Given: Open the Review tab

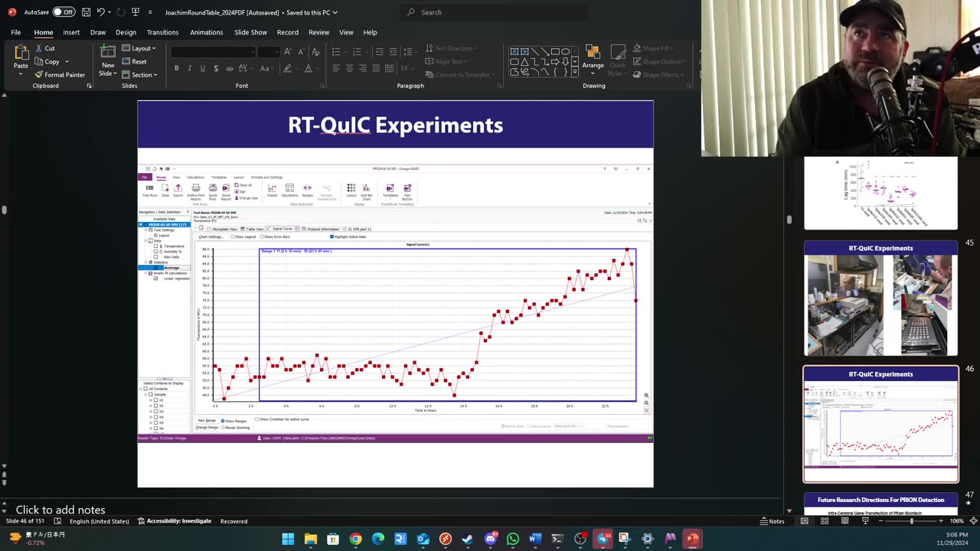Looking at the screenshot, I should (x=318, y=32).
